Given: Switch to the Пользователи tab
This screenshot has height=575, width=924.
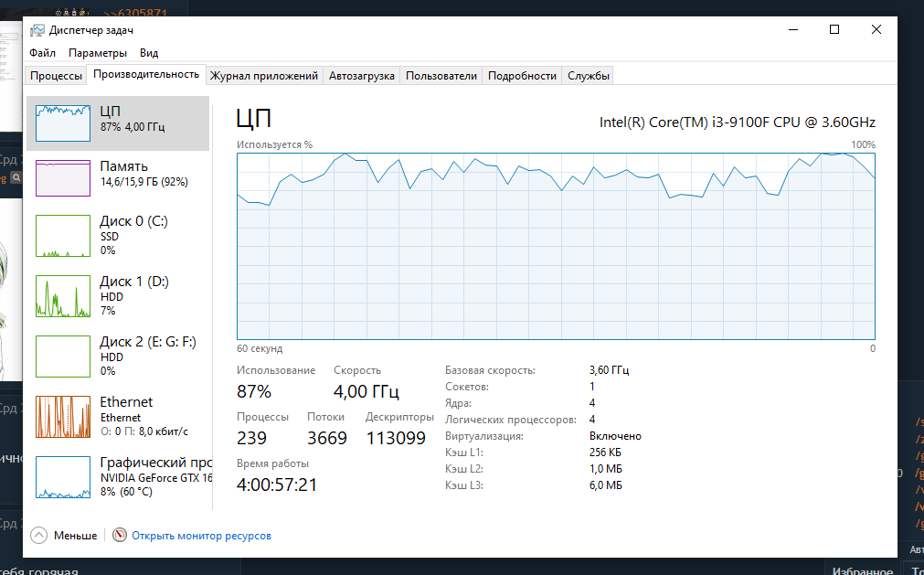Looking at the screenshot, I should point(441,76).
